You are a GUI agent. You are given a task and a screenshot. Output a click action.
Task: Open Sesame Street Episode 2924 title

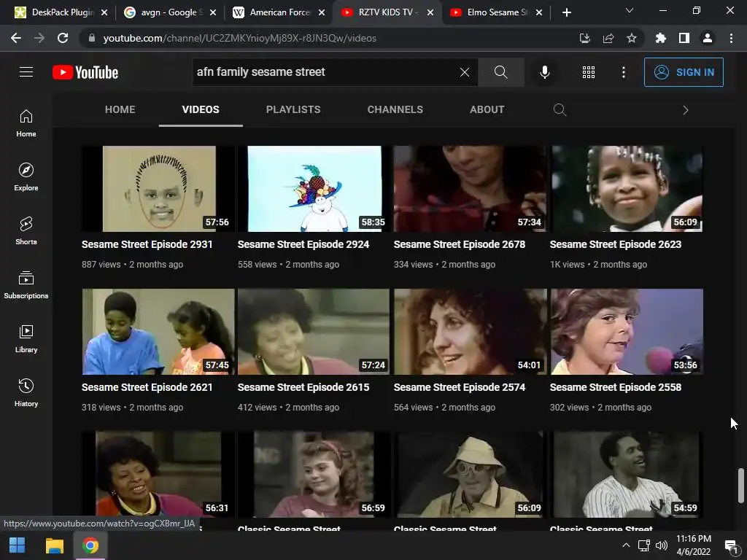pos(303,244)
